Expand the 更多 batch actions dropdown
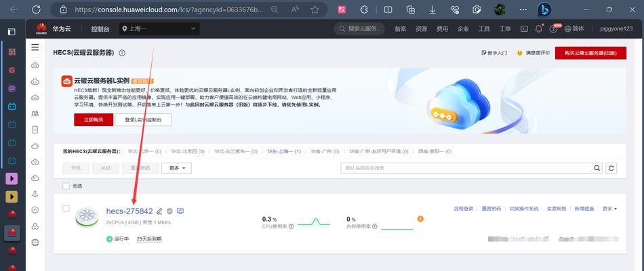Image resolution: width=644 pixels, height=271 pixels. pyautogui.click(x=176, y=168)
